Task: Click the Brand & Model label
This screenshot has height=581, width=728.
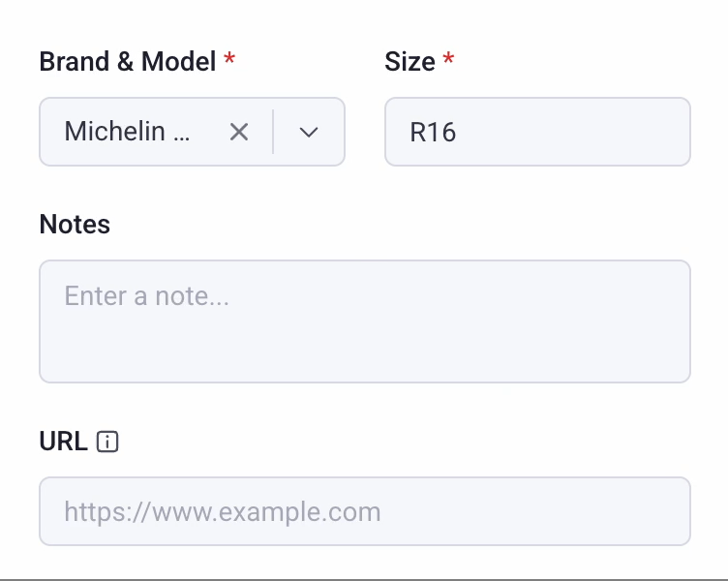Action: (128, 61)
